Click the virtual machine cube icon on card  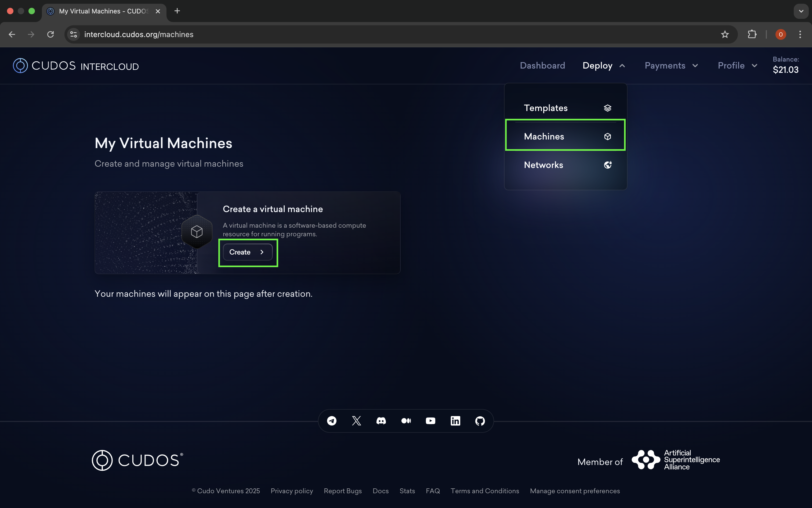(x=197, y=231)
